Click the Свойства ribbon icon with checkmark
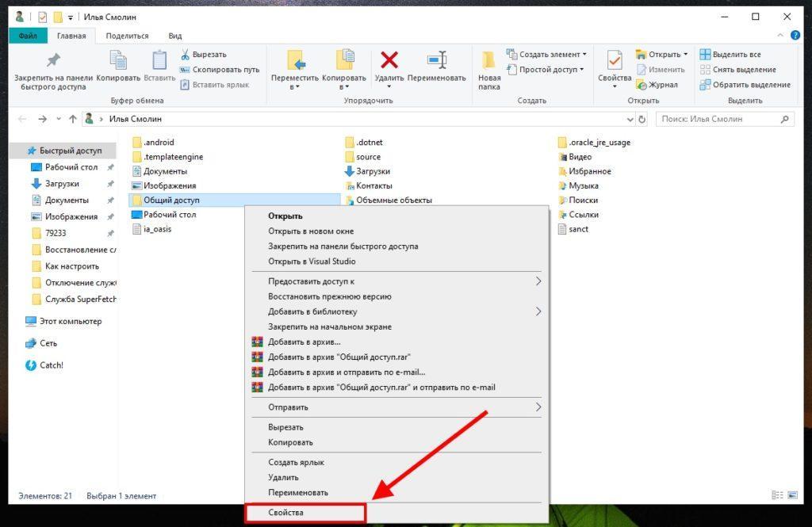Viewport: 812px width, 527px height. (x=615, y=60)
